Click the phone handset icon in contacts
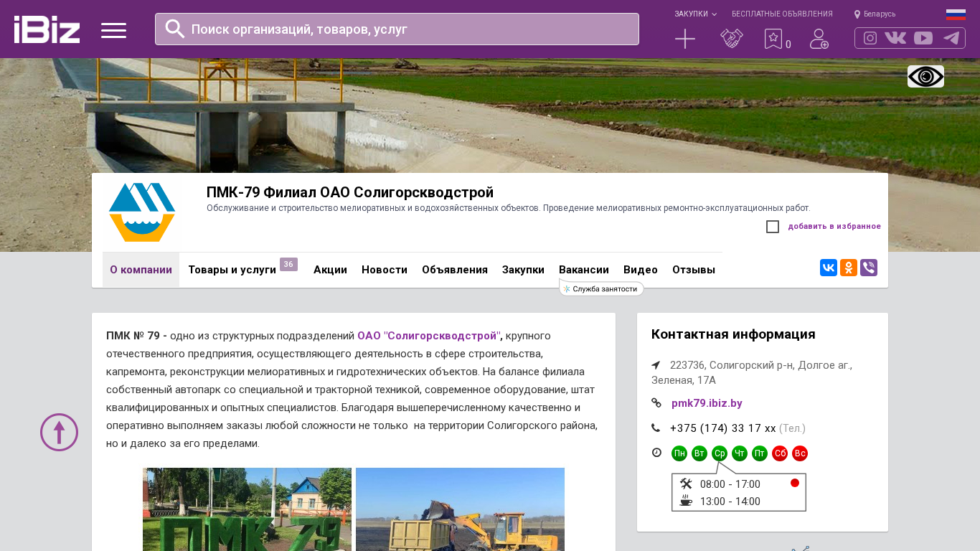Screen dimensions: 980x551 pos(656,428)
